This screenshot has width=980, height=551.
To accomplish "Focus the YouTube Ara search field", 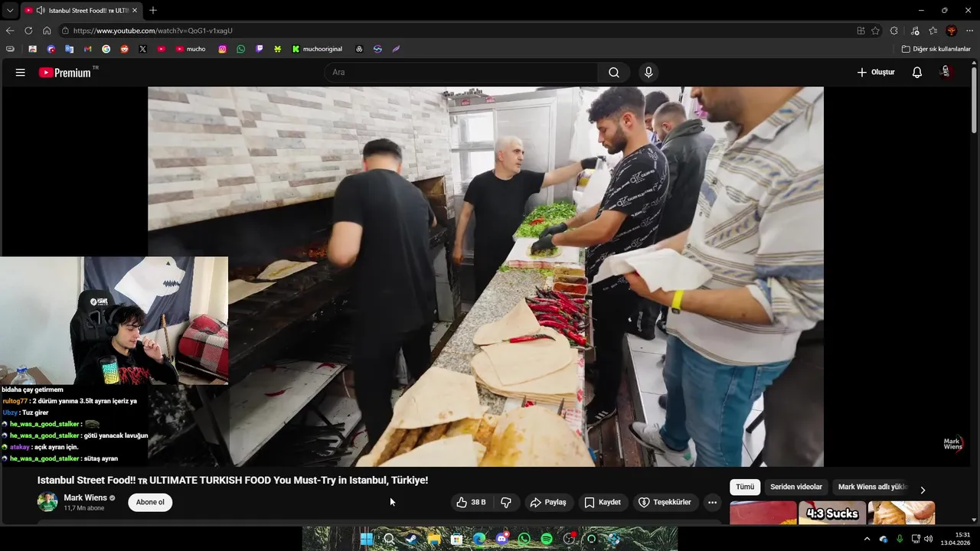I will tap(462, 73).
